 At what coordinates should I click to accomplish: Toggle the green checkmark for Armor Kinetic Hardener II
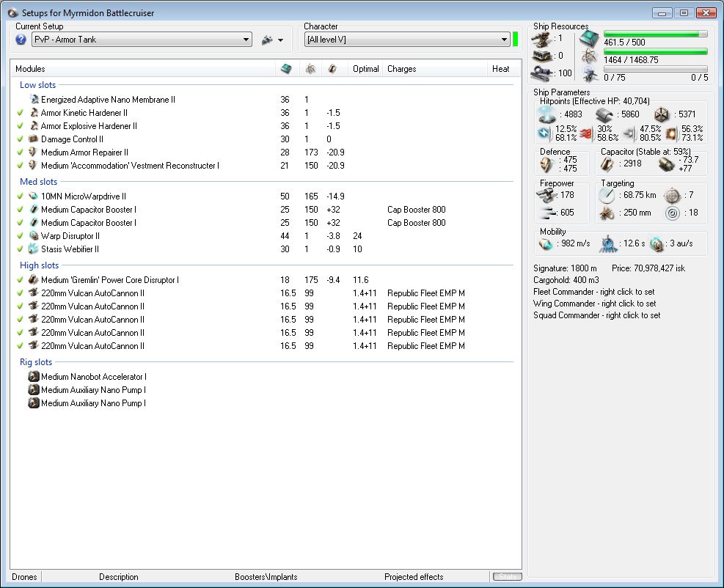tap(20, 113)
